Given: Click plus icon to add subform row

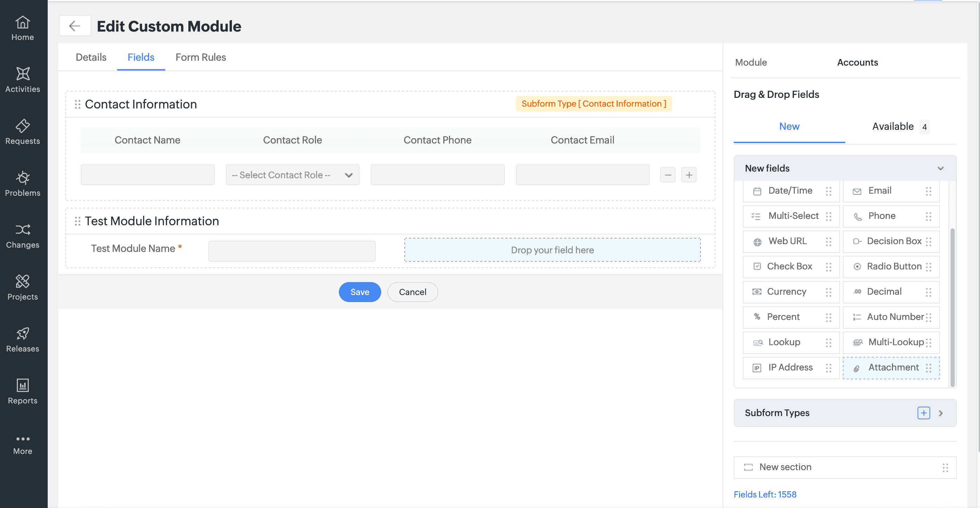Looking at the screenshot, I should [x=689, y=175].
